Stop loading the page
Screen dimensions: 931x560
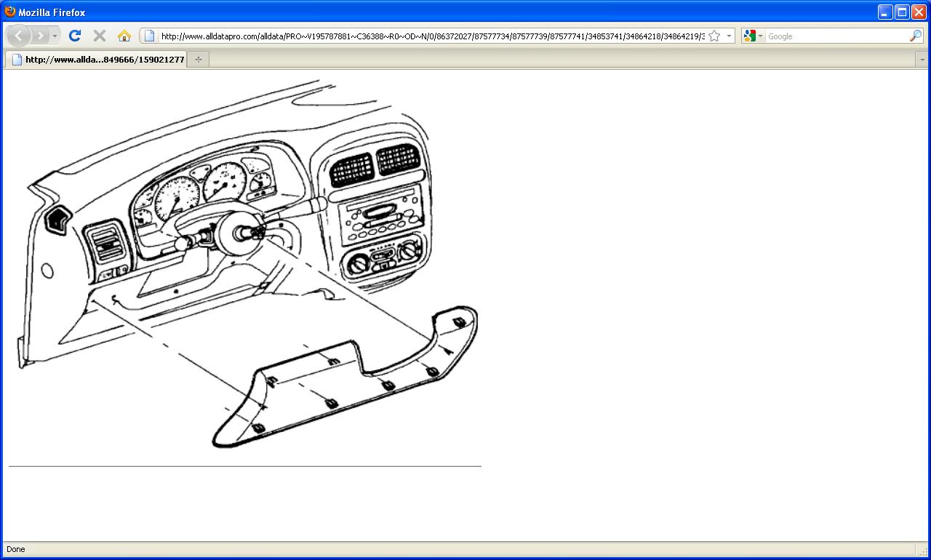point(100,36)
